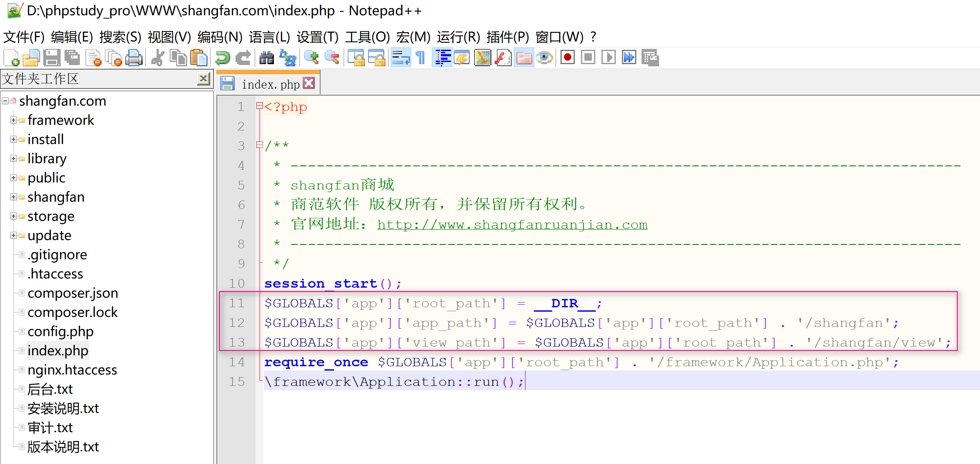Open the 搜索(S) menu
Image resolution: width=980 pixels, height=464 pixels.
(120, 37)
